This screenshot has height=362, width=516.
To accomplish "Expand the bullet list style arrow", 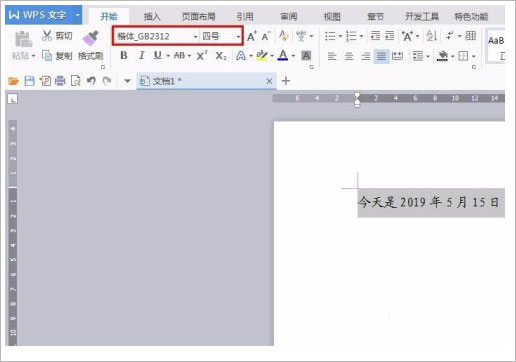I will point(340,36).
